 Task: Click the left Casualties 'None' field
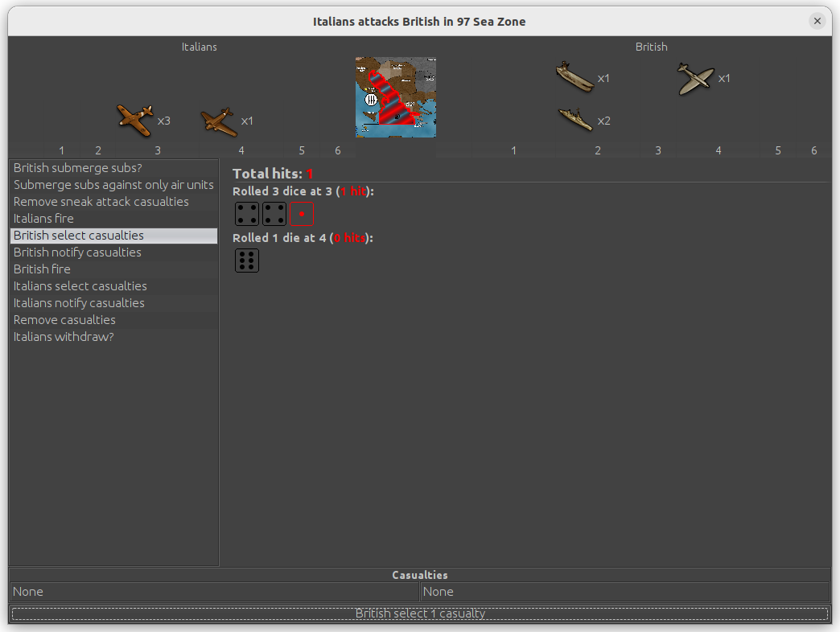tap(214, 592)
